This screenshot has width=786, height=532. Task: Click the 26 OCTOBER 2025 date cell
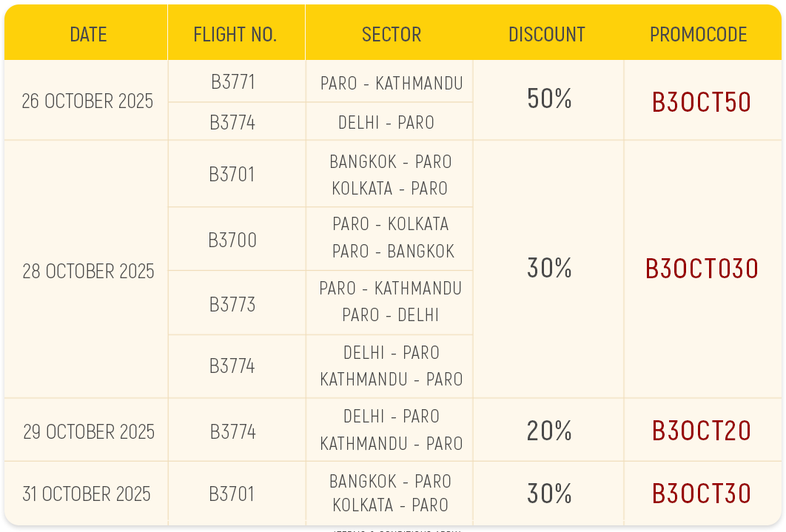click(x=87, y=101)
